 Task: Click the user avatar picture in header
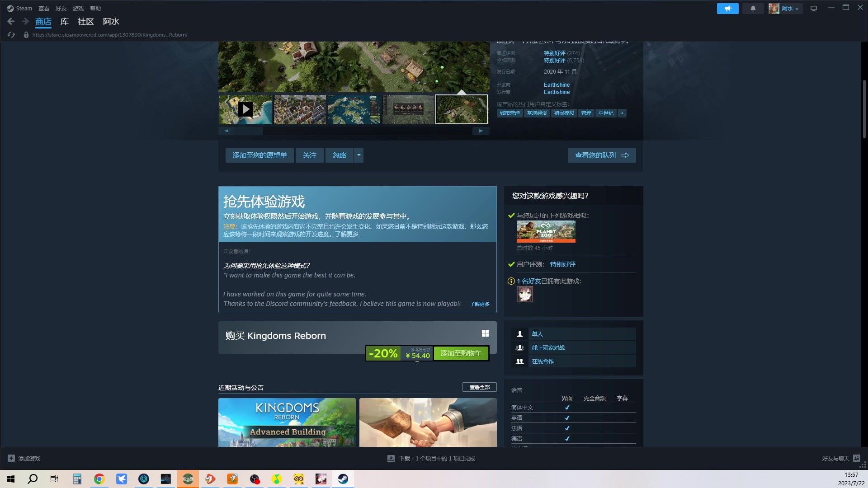pos(774,9)
